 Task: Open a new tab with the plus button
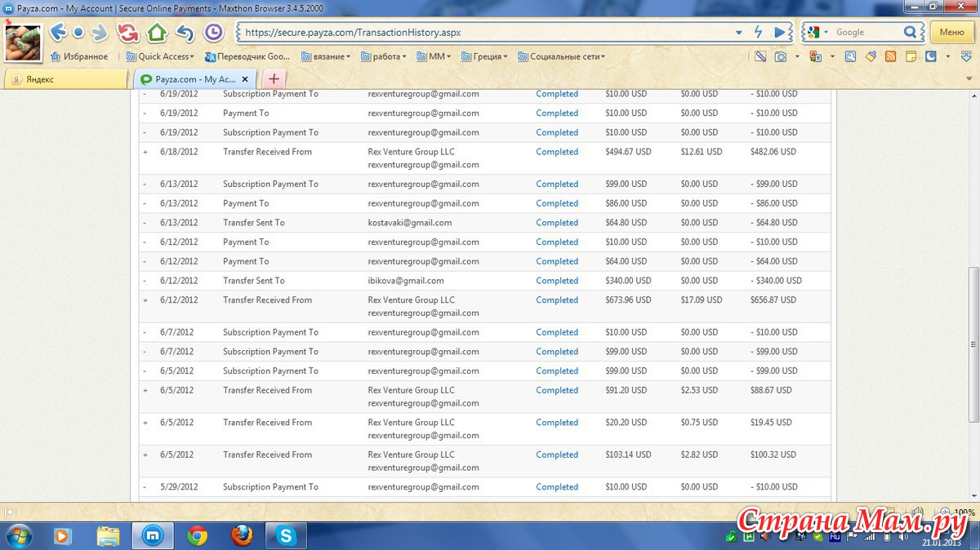click(274, 79)
